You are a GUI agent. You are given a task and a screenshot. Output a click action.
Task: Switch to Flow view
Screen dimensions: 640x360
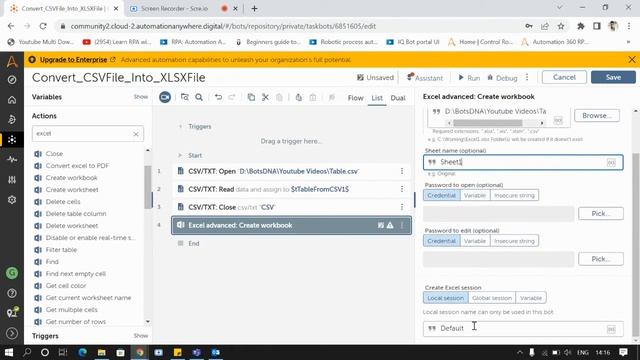355,98
